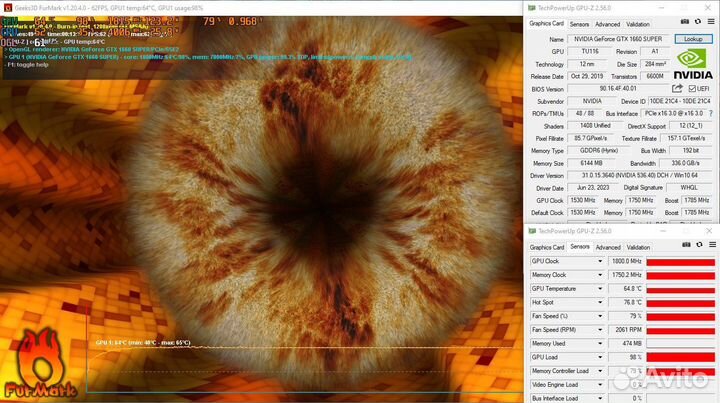Click the Fan Speed (RPM) red graph bar

click(681, 330)
